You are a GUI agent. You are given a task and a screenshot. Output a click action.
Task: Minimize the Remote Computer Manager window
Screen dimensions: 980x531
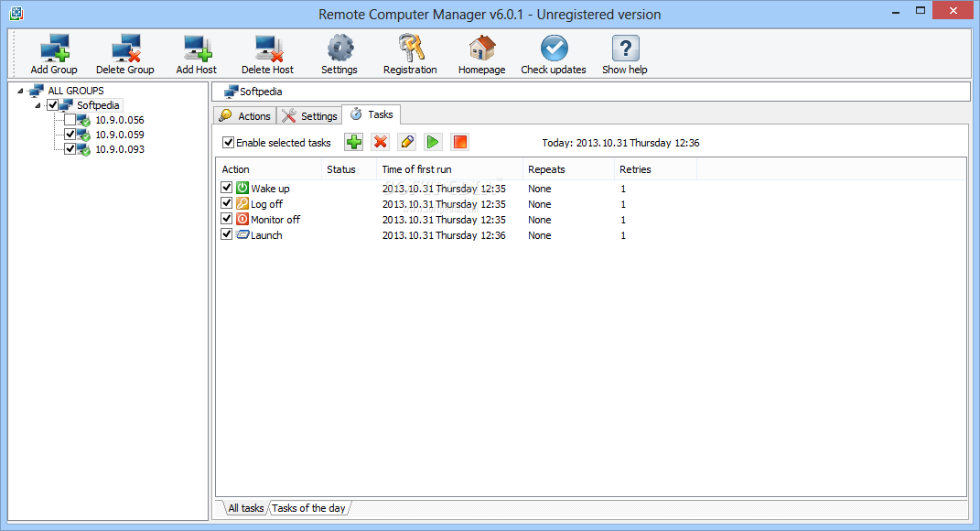[896, 11]
